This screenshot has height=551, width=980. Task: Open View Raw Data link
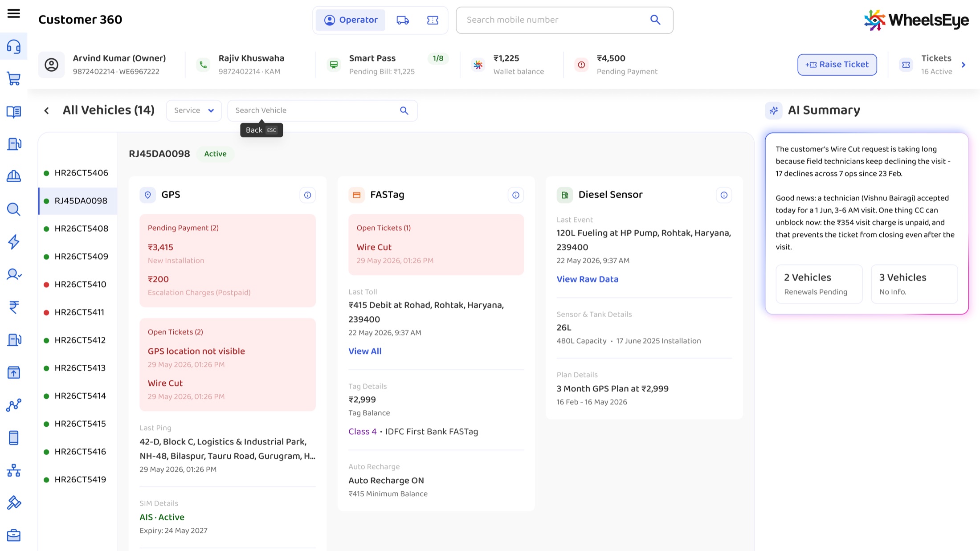(587, 279)
